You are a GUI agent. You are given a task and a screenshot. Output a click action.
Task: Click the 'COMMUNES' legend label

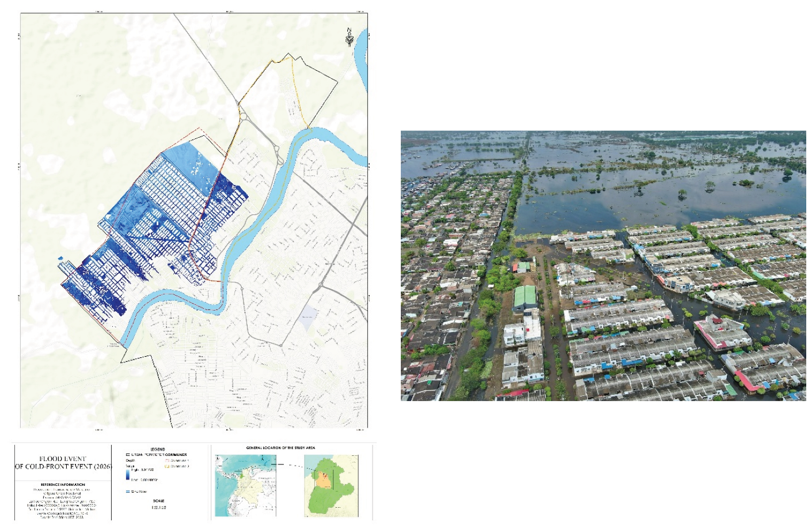(176, 455)
